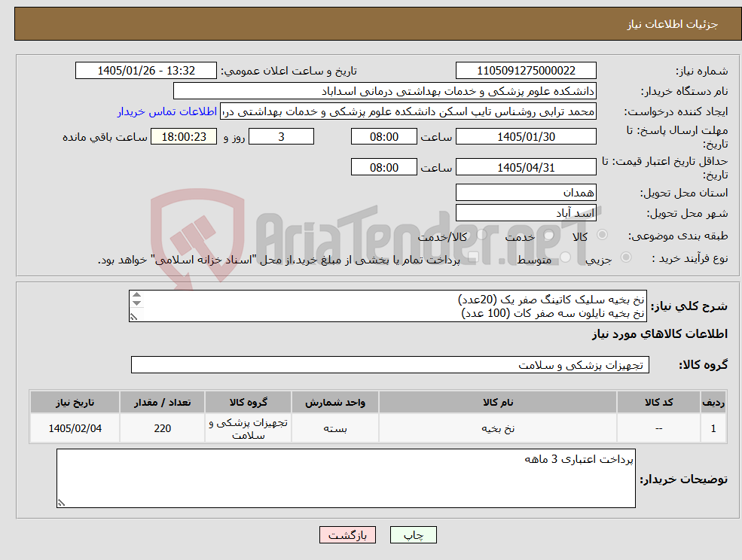Click the quantity cell 220
This screenshot has height=560, width=742.
(x=162, y=428)
